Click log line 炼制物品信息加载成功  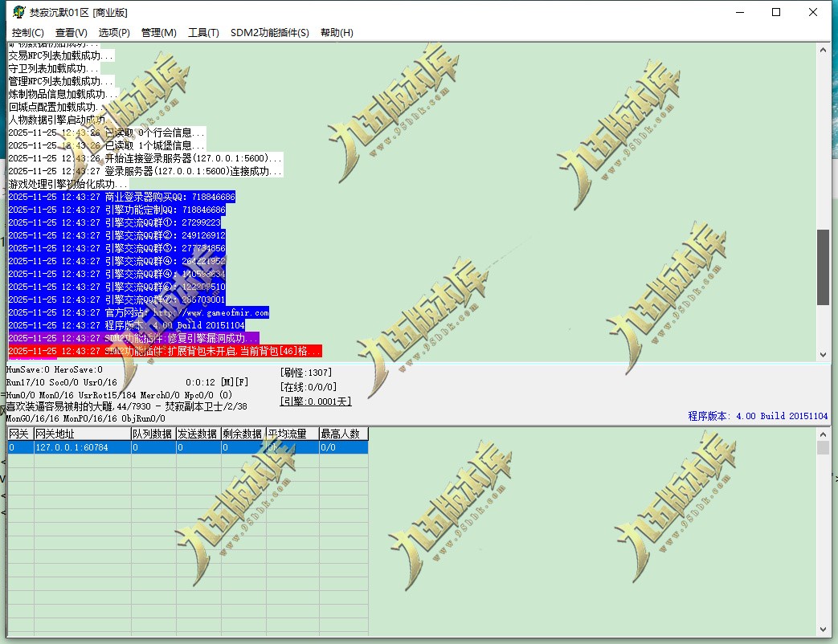(x=63, y=94)
